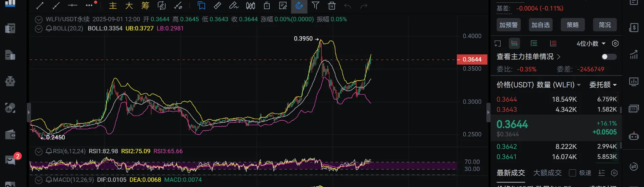Click the undo arrow

coord(347,6)
